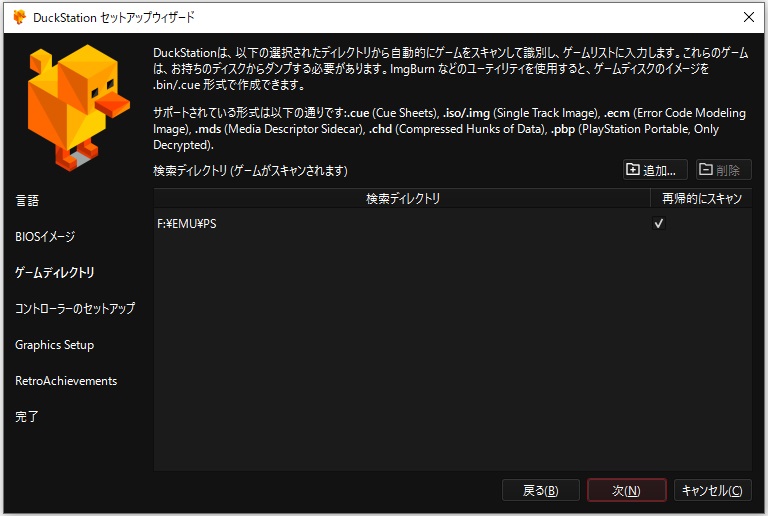Select the コントローラーのセットアップ step

point(75,308)
